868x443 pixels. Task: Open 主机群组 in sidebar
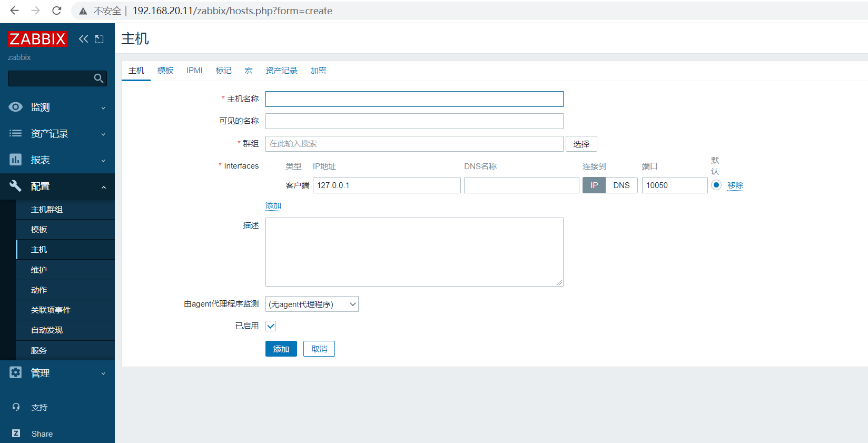[65, 209]
